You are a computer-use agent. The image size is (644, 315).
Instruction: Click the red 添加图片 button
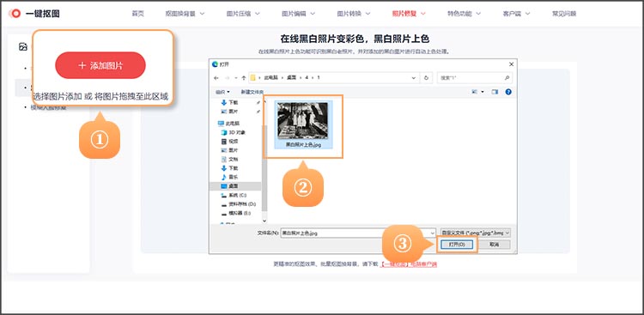click(x=100, y=65)
